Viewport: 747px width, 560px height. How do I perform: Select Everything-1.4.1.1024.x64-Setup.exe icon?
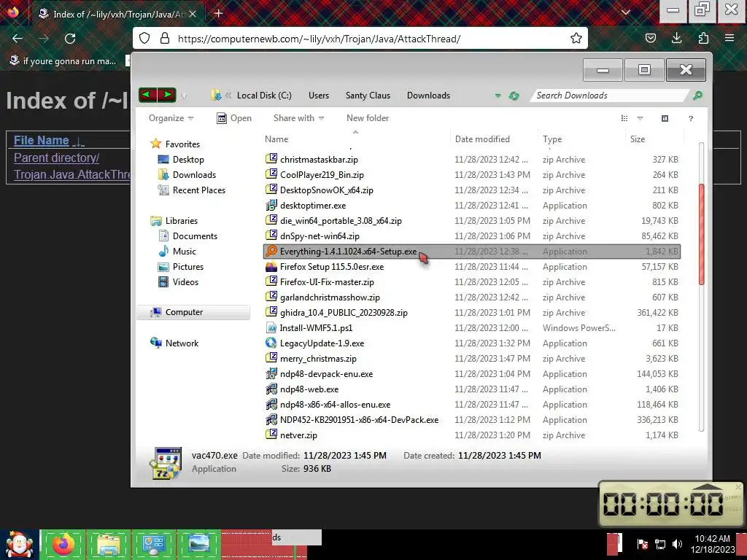(x=271, y=251)
